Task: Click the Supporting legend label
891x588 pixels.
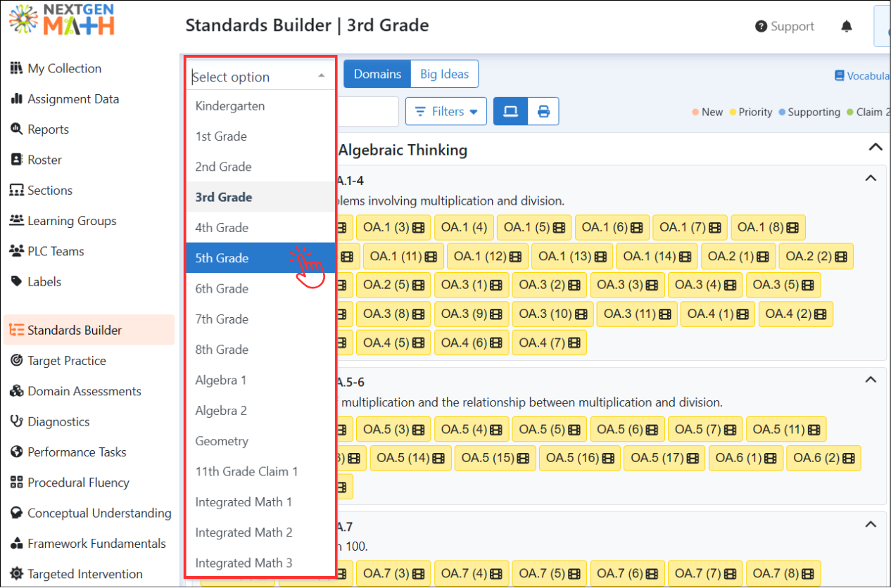Action: pos(814,112)
